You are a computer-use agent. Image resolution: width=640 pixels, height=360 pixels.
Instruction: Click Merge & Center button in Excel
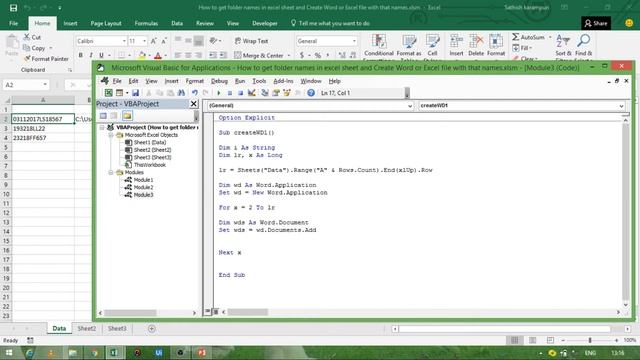[x=259, y=55]
